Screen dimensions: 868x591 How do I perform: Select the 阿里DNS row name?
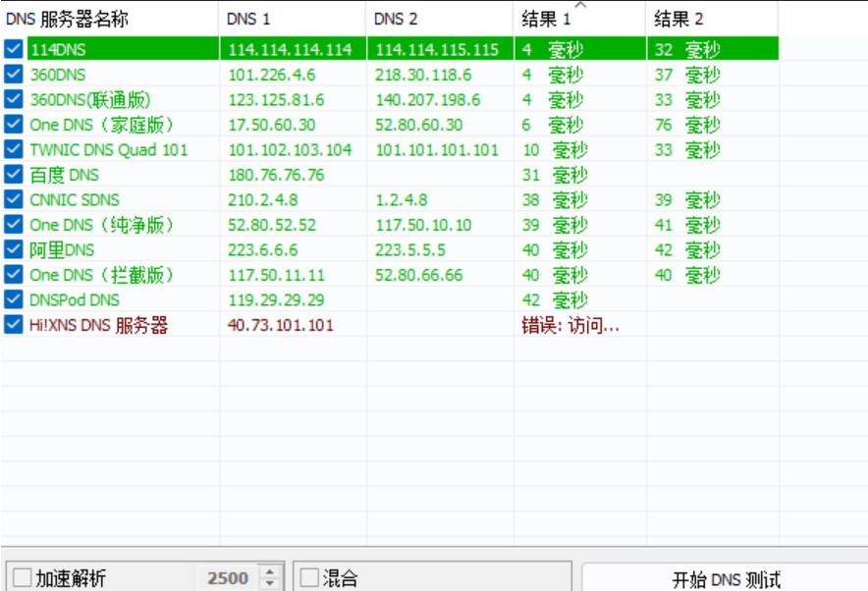(62, 250)
